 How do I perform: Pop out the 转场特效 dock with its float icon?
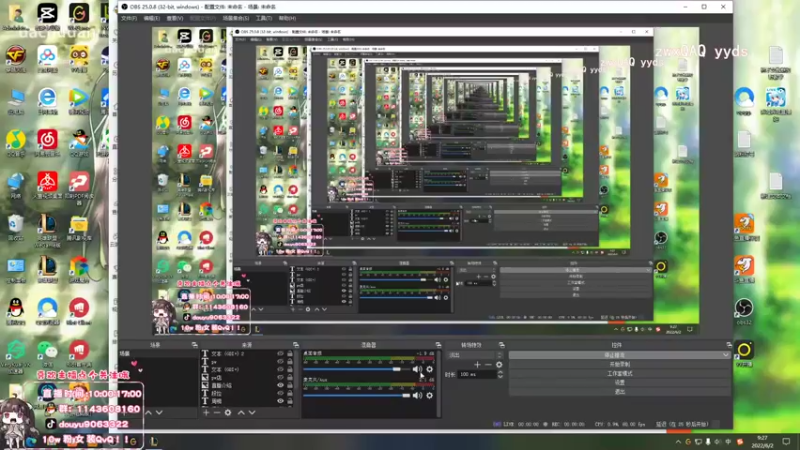[502, 345]
